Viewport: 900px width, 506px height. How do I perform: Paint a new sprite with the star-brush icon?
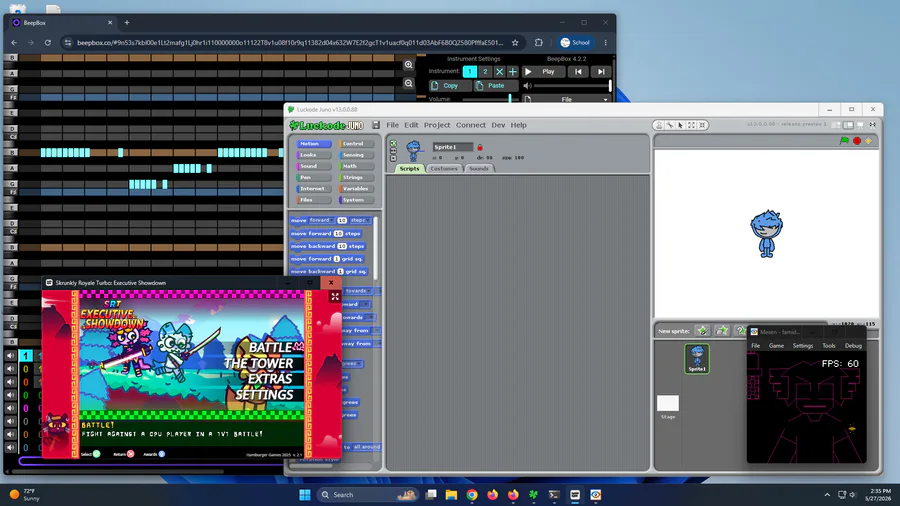coord(702,330)
